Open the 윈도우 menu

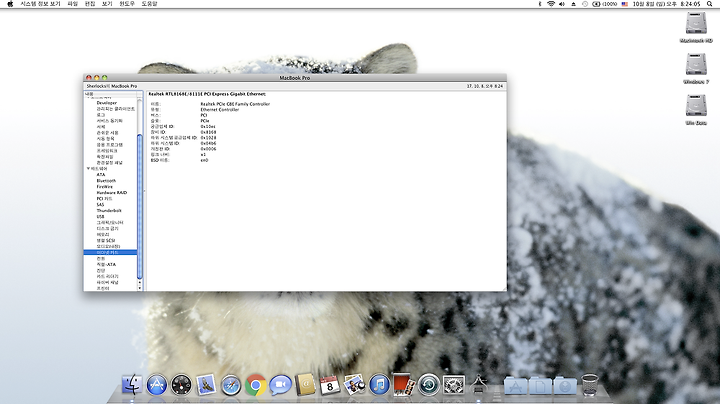[x=127, y=4]
